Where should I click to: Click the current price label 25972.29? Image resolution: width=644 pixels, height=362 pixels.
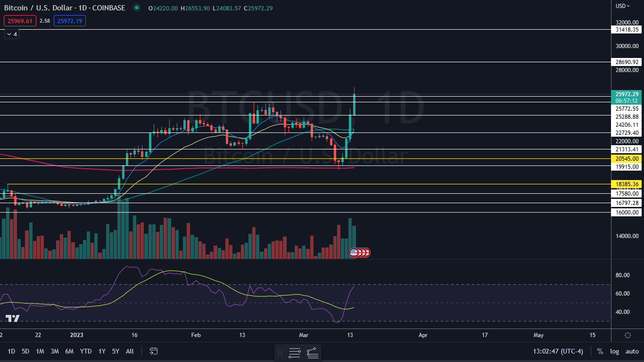pos(627,94)
